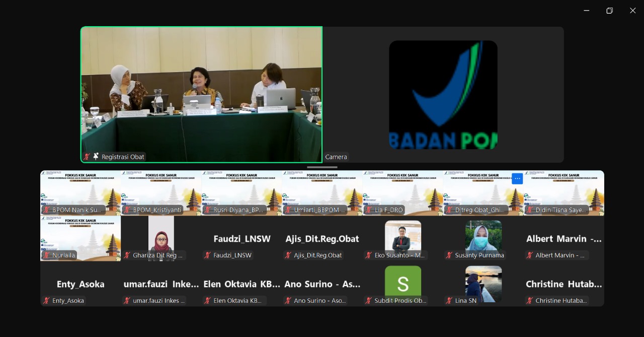Open the more options button on Ditreg Obat tile

pos(517,179)
